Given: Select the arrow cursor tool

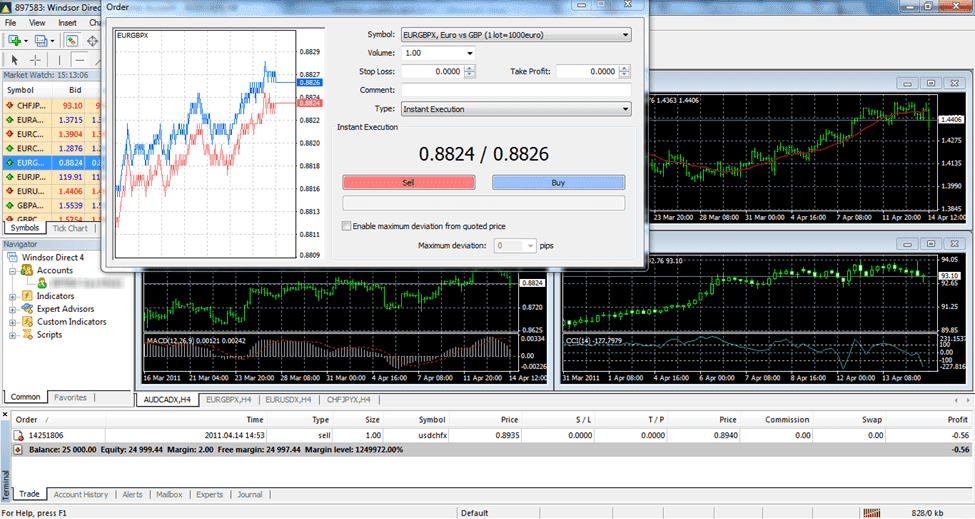Looking at the screenshot, I should pyautogui.click(x=14, y=60).
